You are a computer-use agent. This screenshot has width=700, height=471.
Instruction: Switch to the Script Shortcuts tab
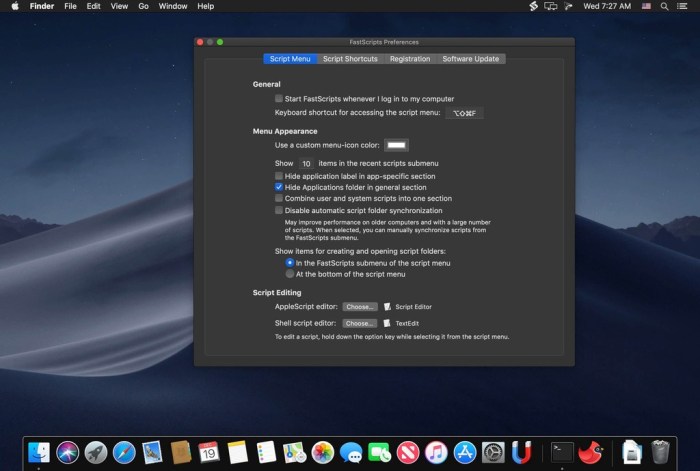point(350,59)
